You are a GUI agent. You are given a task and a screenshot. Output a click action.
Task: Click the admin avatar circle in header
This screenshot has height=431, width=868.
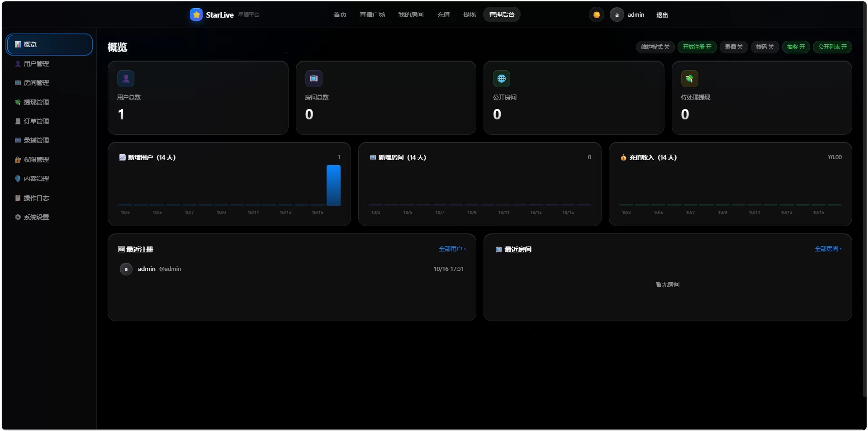pyautogui.click(x=617, y=14)
